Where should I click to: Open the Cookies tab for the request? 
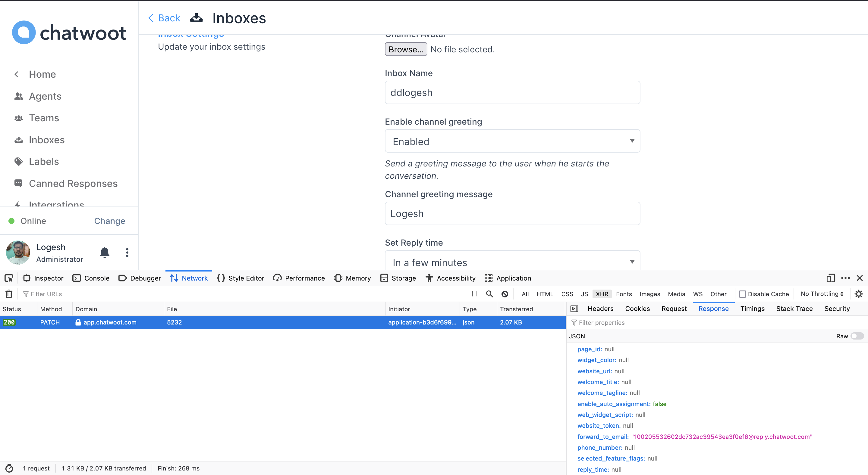click(x=637, y=308)
